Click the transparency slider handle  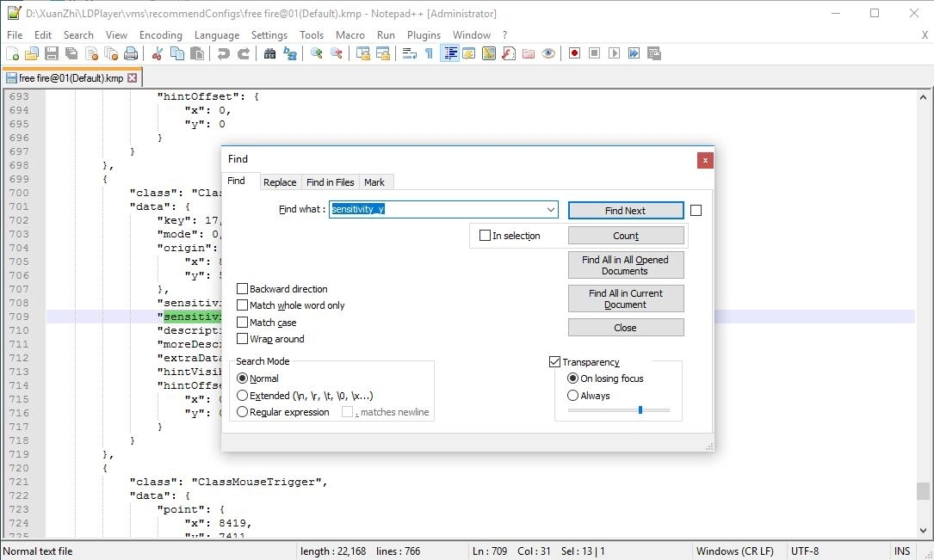coord(640,410)
